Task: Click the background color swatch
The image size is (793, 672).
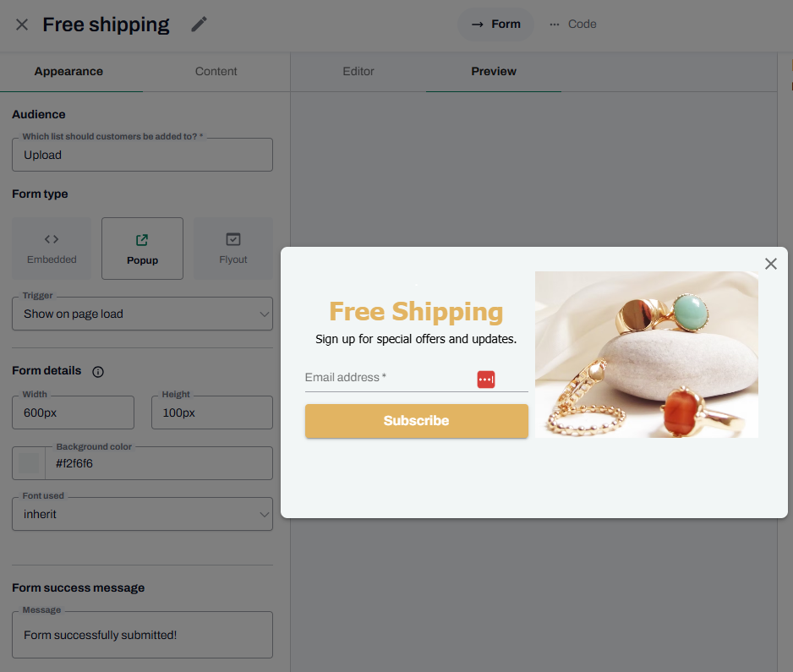Action: pos(29,463)
